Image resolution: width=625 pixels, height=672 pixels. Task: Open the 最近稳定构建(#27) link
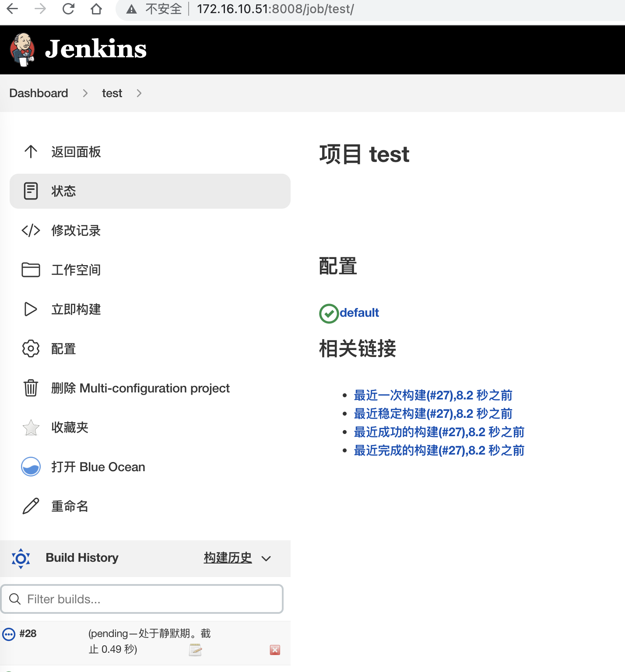[432, 414]
